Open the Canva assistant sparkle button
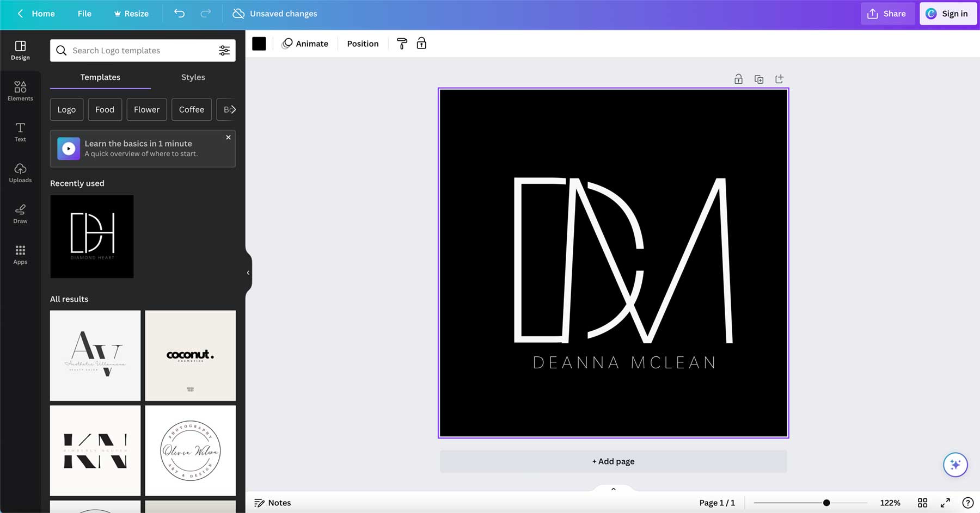980x513 pixels. point(955,465)
